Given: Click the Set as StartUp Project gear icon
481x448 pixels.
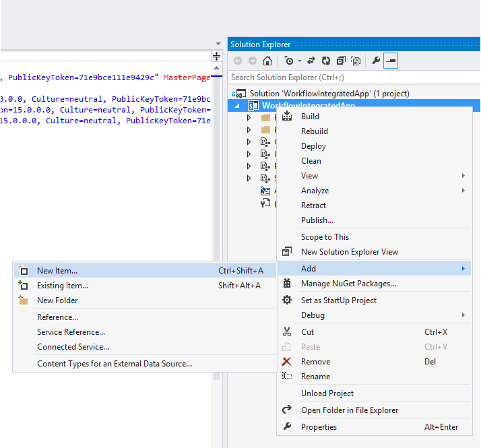Looking at the screenshot, I should 287,300.
